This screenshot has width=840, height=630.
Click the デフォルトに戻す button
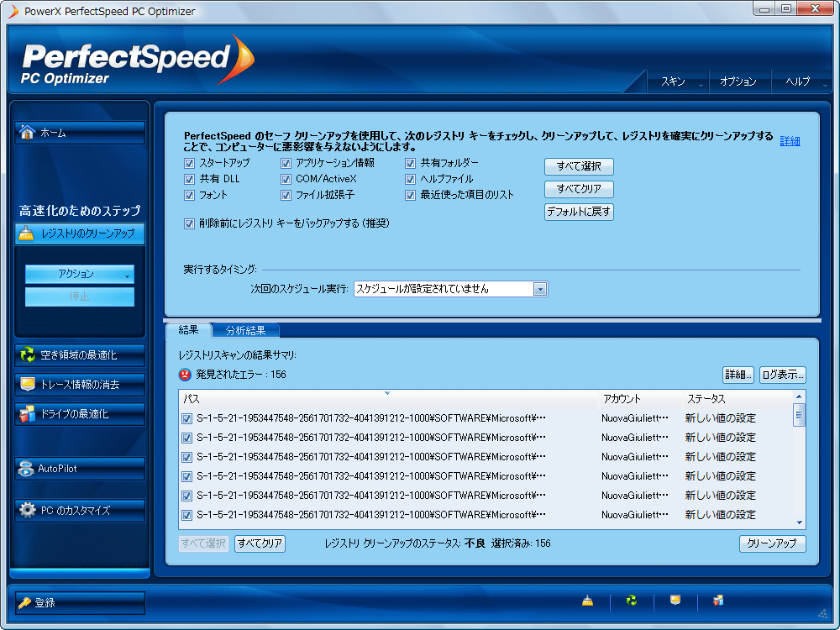coord(579,212)
